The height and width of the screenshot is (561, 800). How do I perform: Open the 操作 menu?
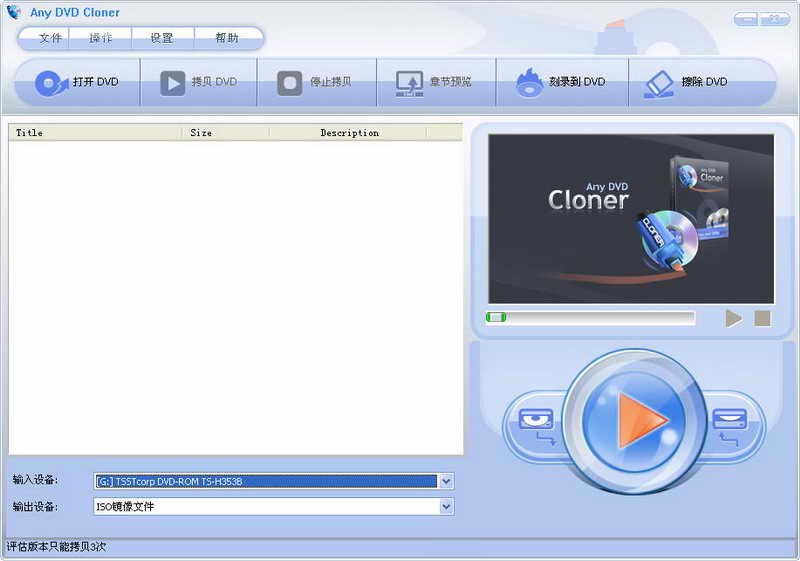(x=100, y=38)
